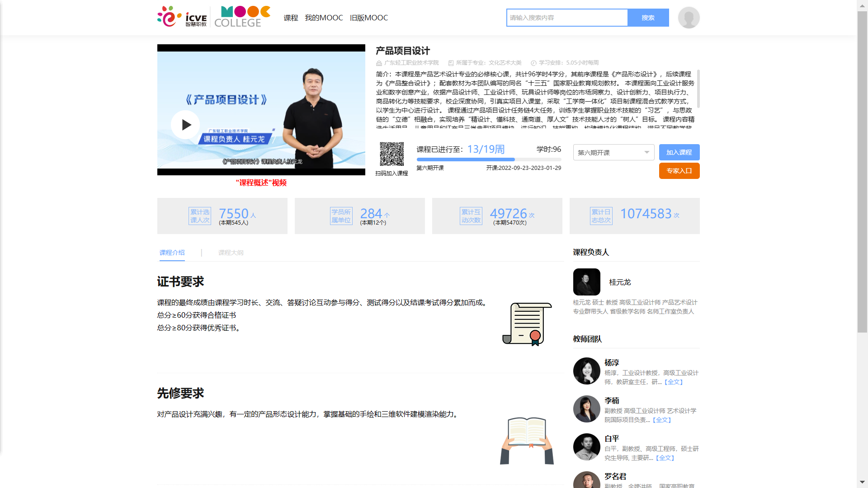Select the 课程介绍 tab
The image size is (868, 488).
tap(172, 253)
